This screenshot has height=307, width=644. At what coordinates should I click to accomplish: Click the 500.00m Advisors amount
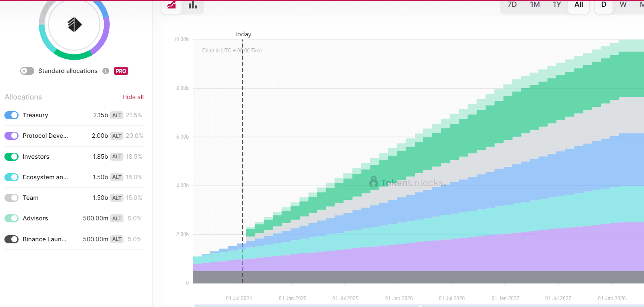click(x=96, y=218)
